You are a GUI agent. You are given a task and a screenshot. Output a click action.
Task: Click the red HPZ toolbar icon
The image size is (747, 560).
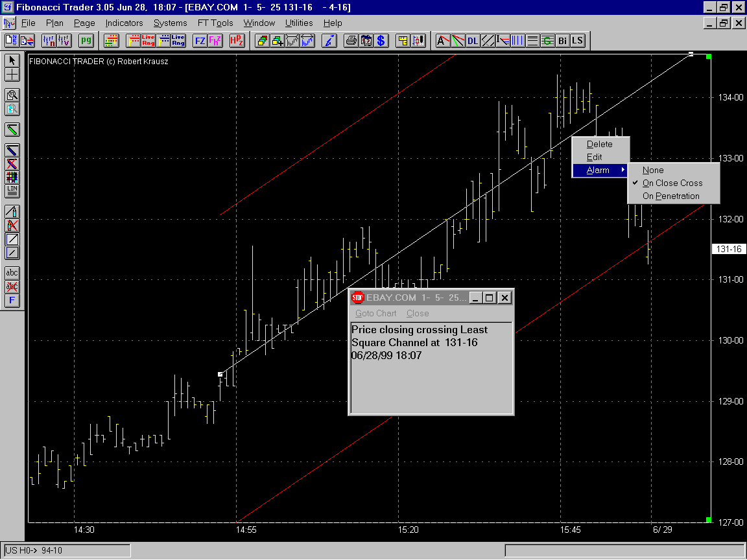pos(237,41)
